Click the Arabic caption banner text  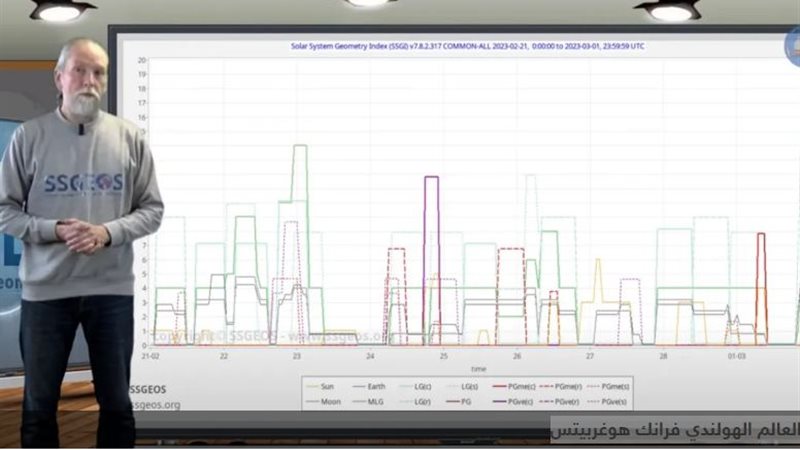click(676, 430)
